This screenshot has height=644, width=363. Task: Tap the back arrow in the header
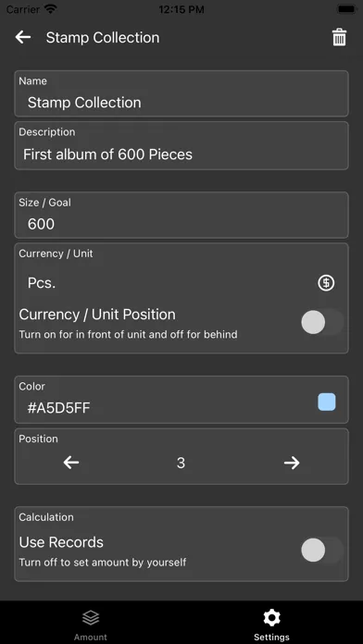[23, 37]
